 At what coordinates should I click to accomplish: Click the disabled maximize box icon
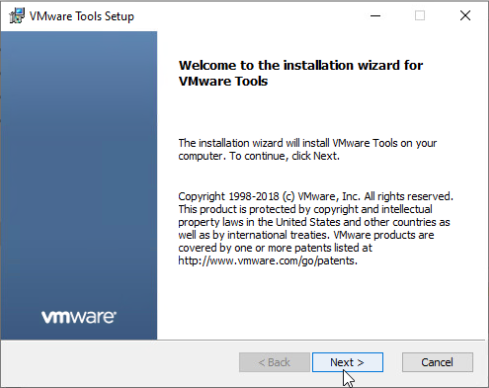(420, 16)
